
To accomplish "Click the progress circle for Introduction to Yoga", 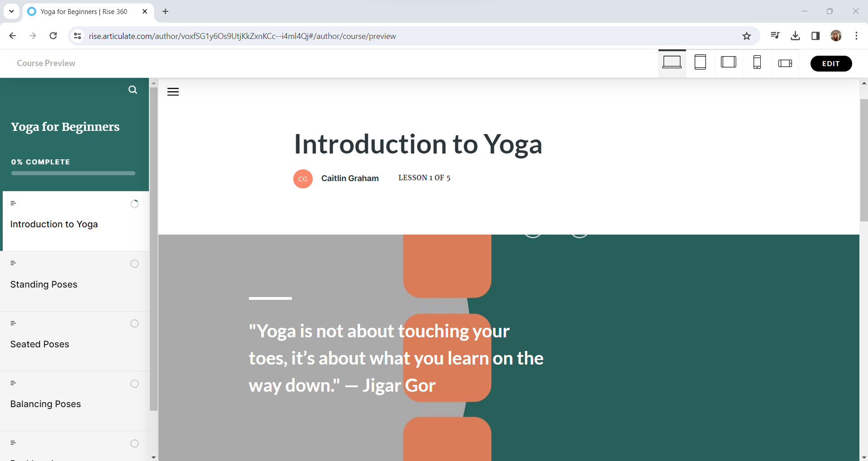I will pyautogui.click(x=134, y=204).
